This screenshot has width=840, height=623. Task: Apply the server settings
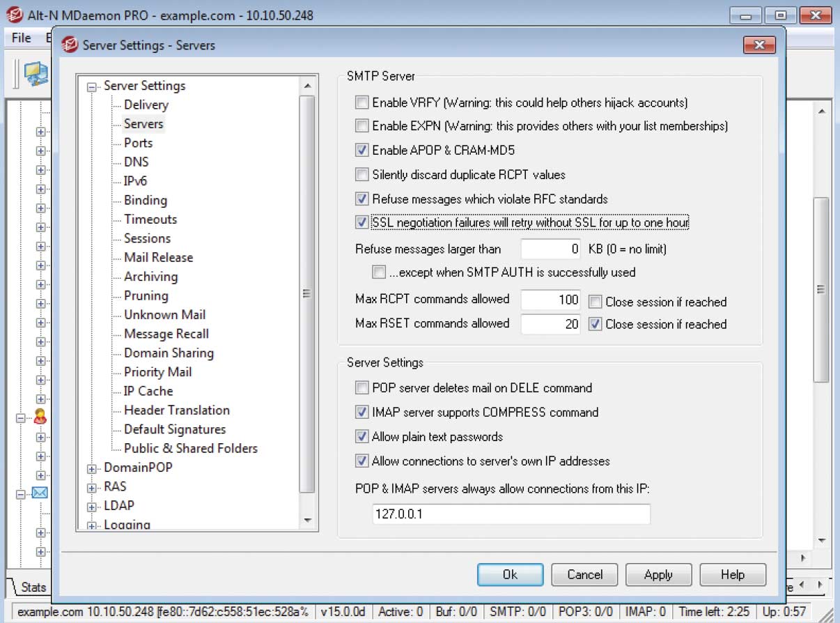point(658,575)
